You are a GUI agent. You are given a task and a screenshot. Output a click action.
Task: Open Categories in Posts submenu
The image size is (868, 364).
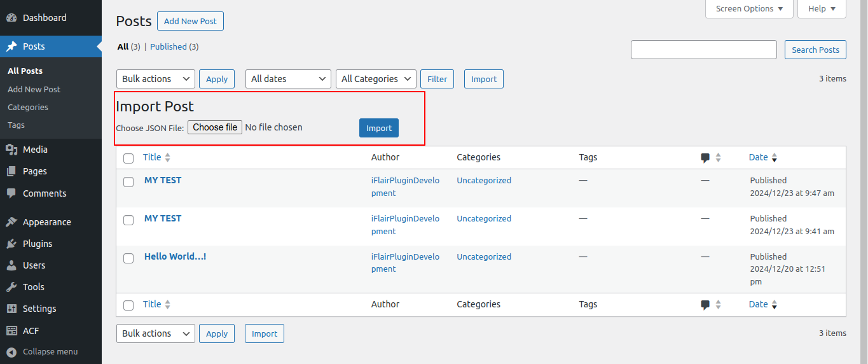[x=28, y=107]
